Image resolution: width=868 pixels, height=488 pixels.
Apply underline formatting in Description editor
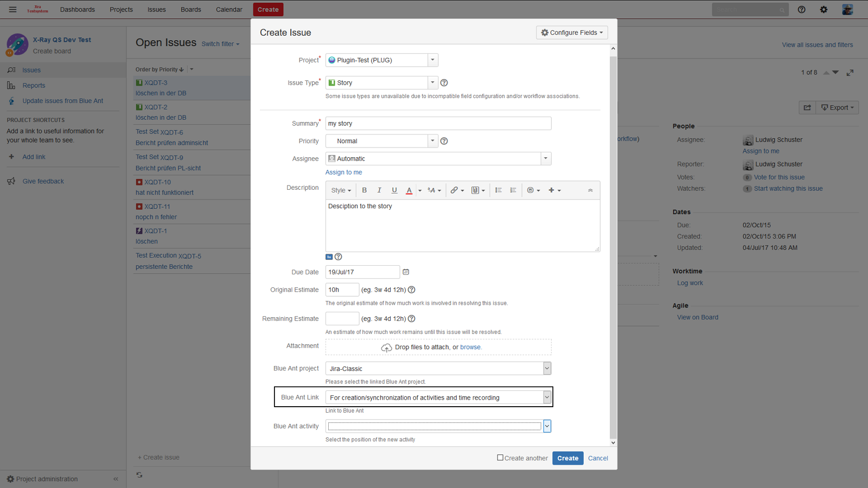pyautogui.click(x=394, y=190)
